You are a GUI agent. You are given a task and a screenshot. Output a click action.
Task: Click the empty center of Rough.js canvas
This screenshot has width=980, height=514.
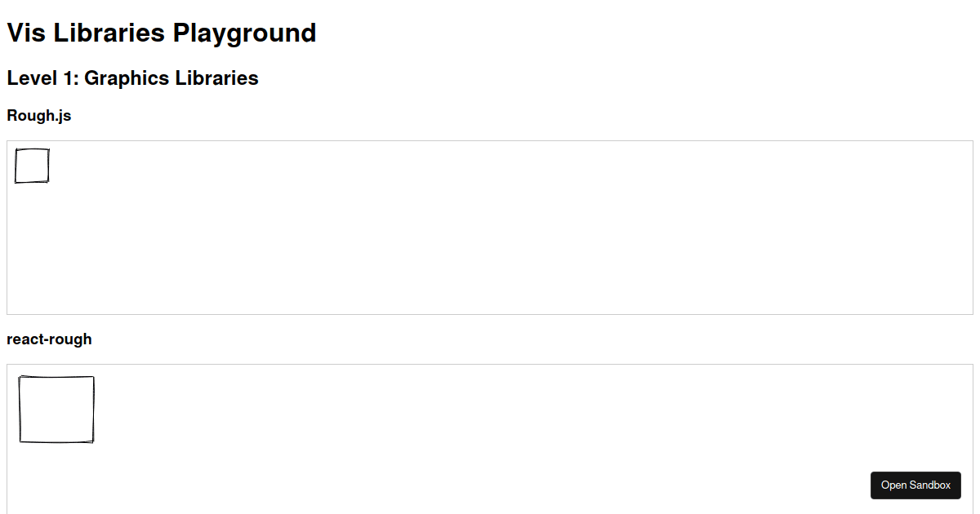[x=490, y=228]
